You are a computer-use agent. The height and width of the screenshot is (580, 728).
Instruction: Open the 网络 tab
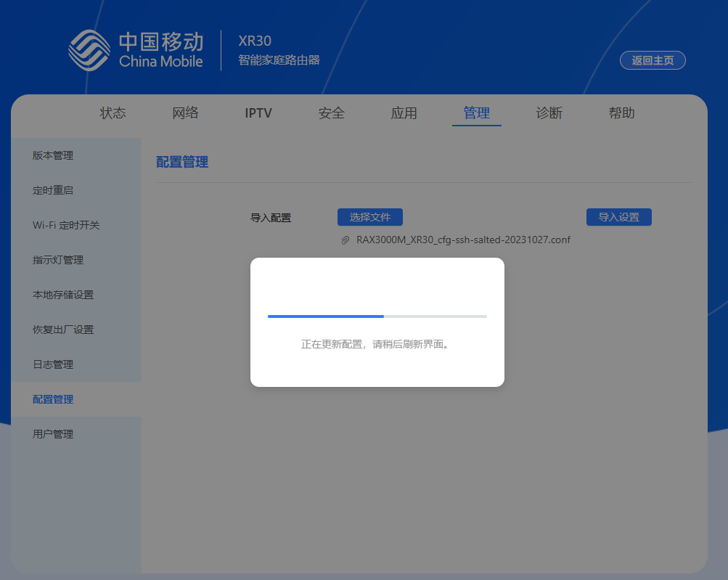(x=185, y=113)
